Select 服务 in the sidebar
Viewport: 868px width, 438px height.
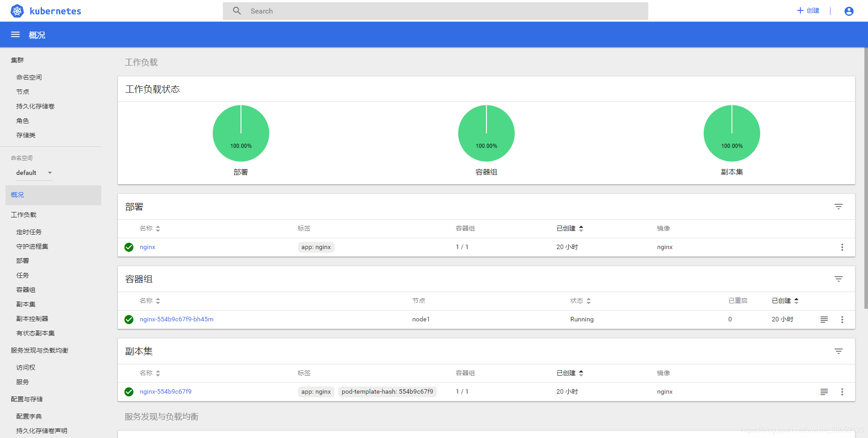(x=23, y=382)
